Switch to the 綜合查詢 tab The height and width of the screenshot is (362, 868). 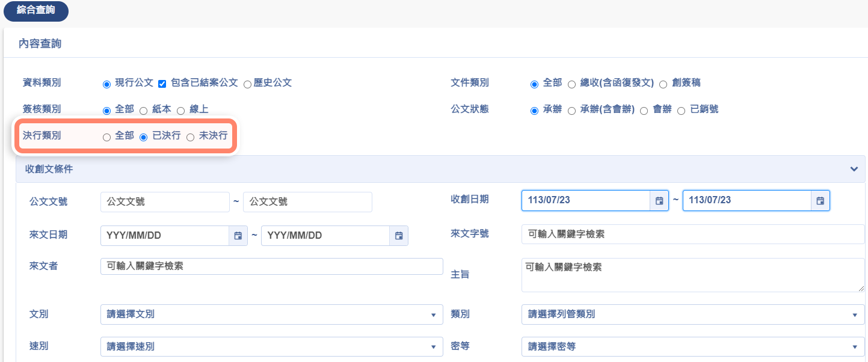[36, 11]
